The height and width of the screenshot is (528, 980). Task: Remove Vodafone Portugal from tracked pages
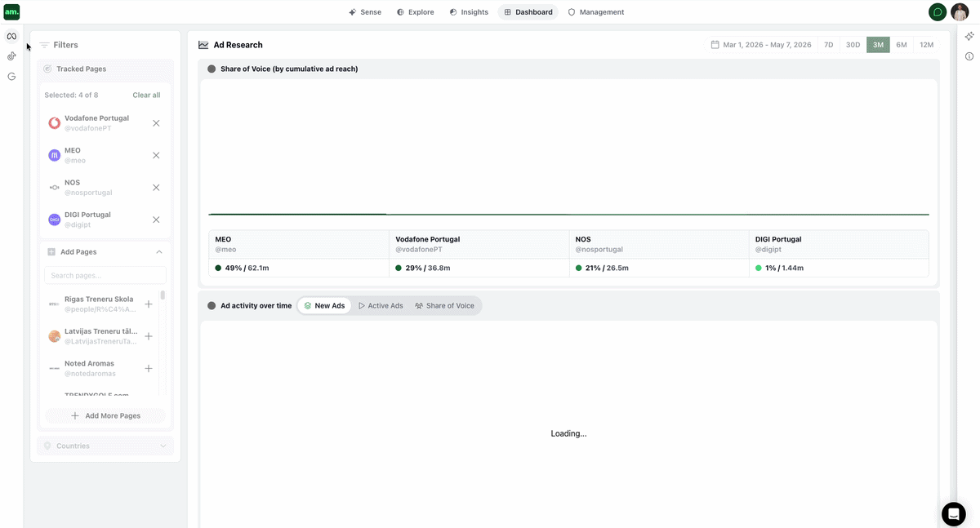coord(156,123)
